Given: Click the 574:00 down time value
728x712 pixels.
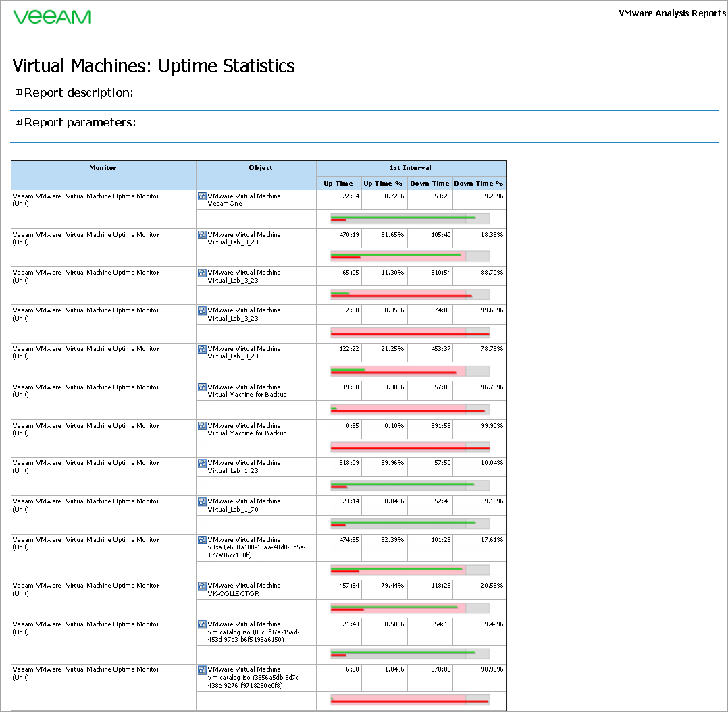Looking at the screenshot, I should click(x=440, y=310).
